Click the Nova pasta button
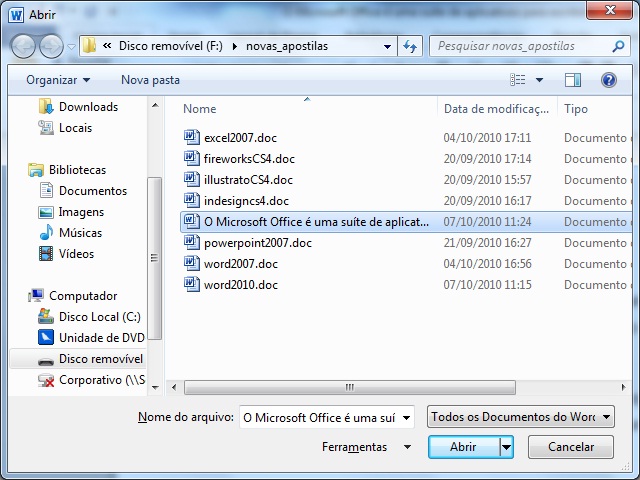 pyautogui.click(x=150, y=80)
